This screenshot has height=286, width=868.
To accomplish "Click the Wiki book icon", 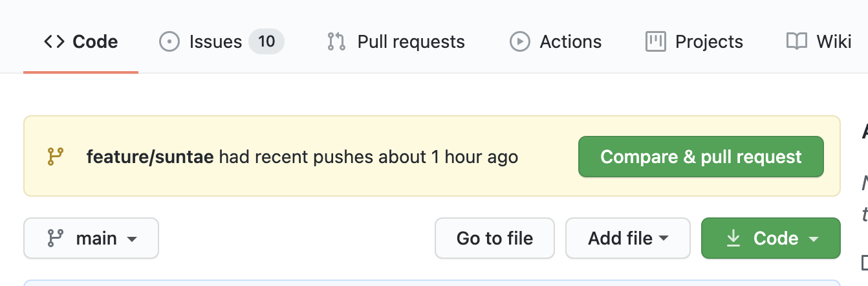I will tap(797, 42).
